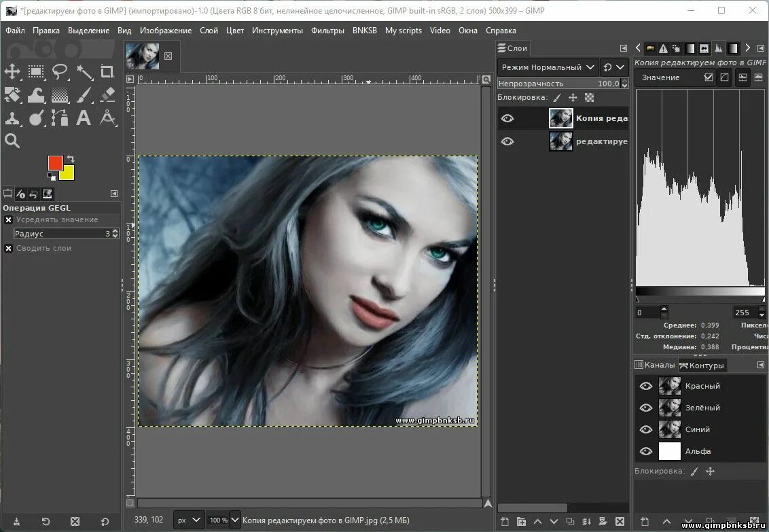Toggle alpha channel lock for the layer

[x=589, y=98]
